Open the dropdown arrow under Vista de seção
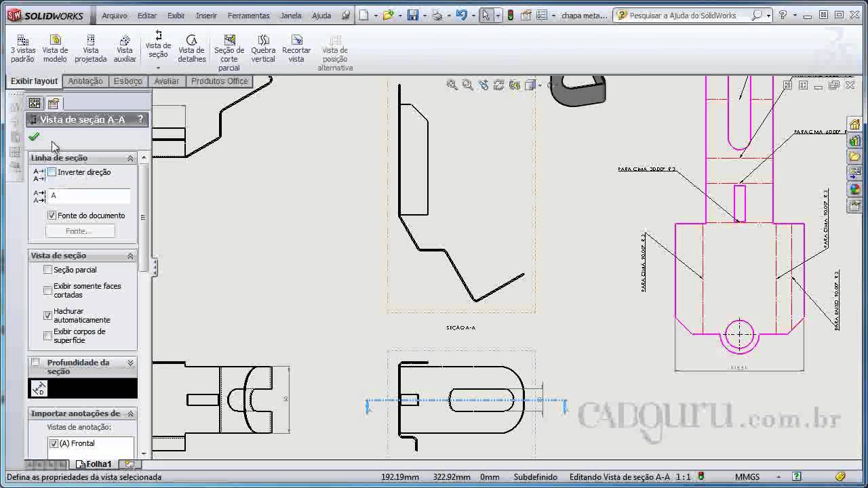The height and width of the screenshot is (488, 868). (x=158, y=68)
